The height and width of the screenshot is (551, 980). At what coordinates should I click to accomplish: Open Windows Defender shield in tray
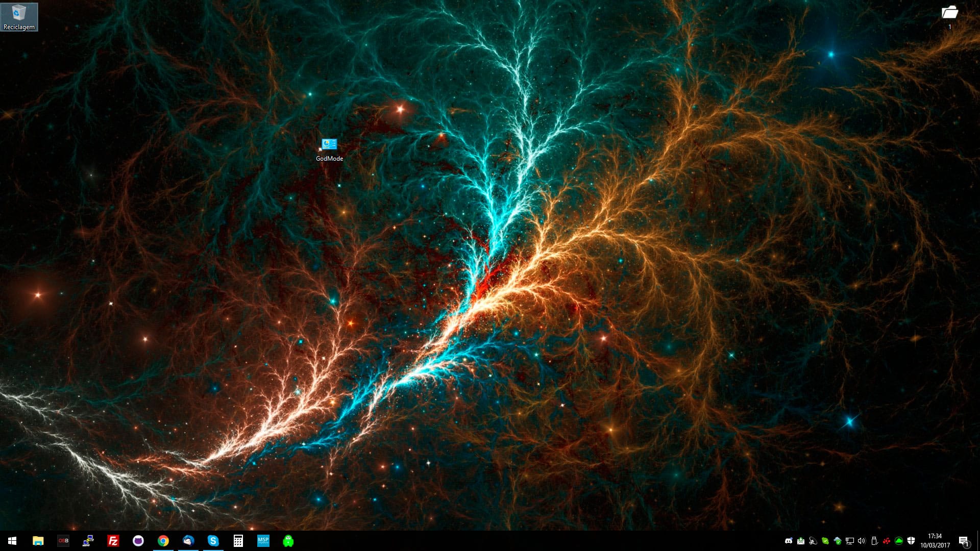[x=911, y=541]
